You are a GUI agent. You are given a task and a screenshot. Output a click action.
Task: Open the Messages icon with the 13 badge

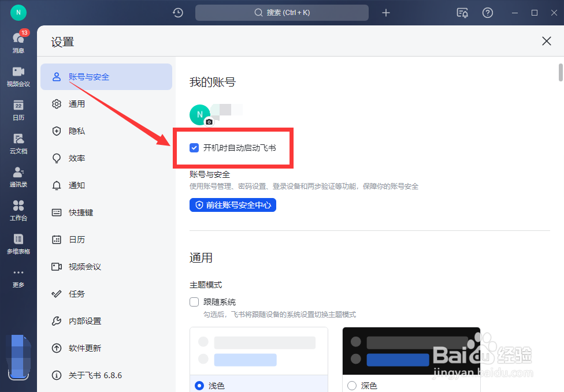18,41
